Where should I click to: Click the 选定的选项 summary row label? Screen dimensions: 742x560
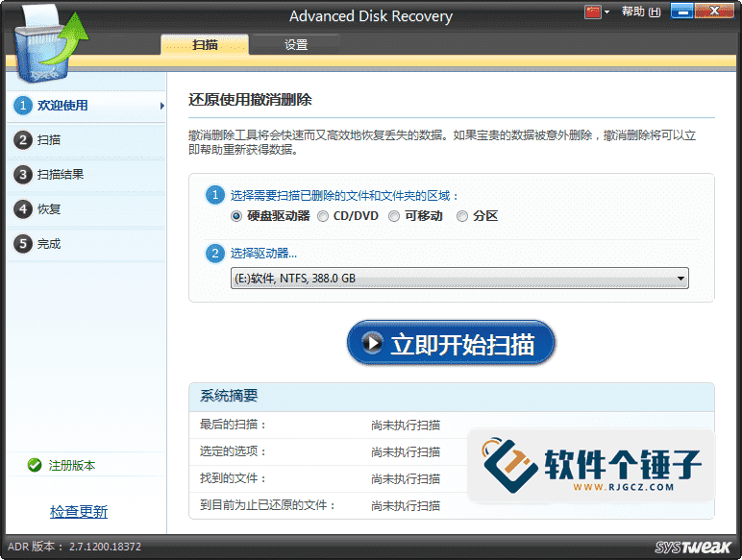[233, 451]
